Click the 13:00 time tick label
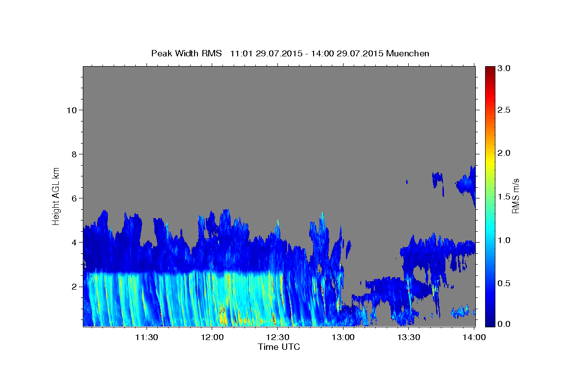Screen dimensions: 588x392 tap(343, 337)
